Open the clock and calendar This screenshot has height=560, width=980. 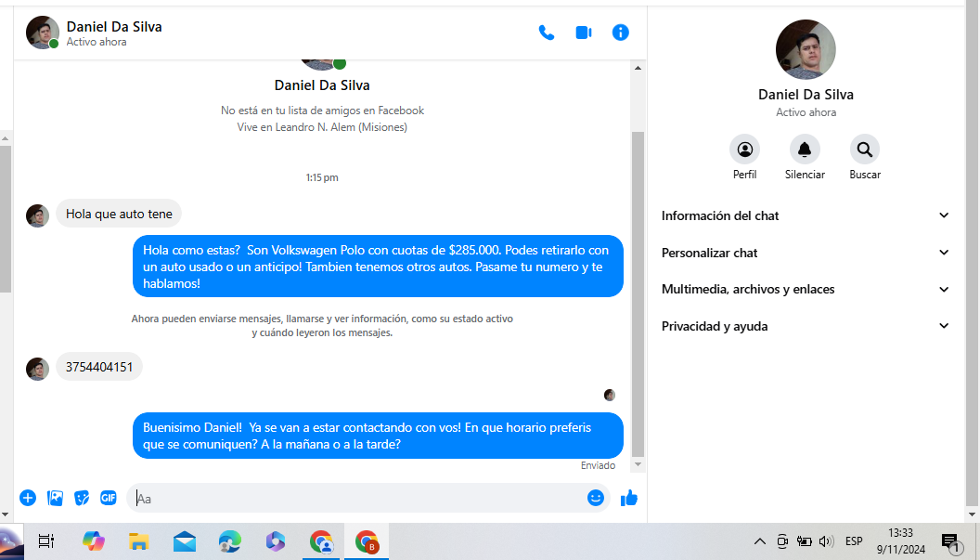pyautogui.click(x=900, y=541)
